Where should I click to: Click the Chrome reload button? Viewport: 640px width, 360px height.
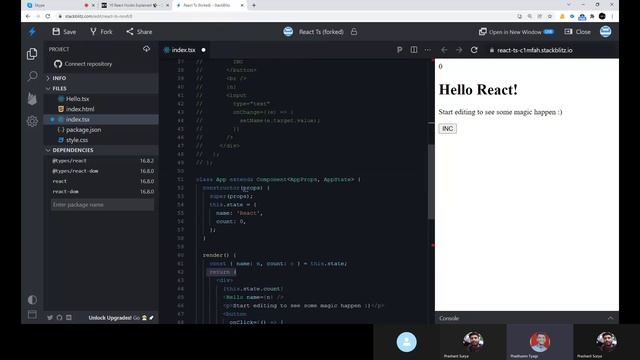click(x=48, y=16)
